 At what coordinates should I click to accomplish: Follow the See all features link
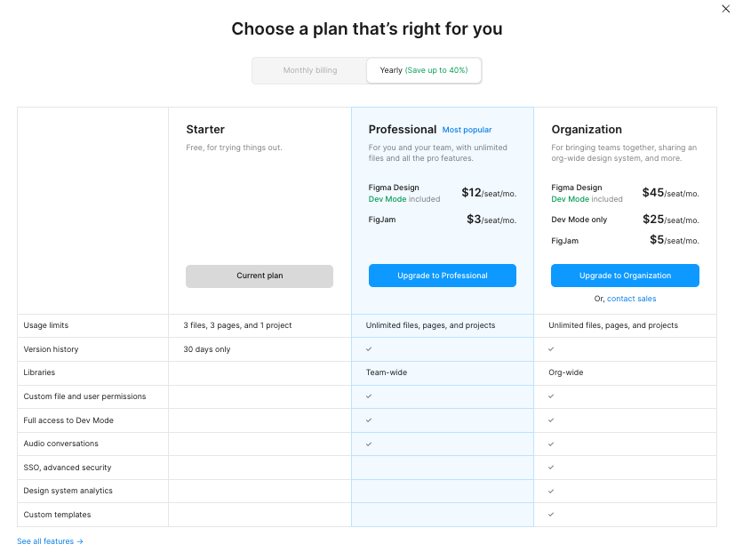click(44, 541)
